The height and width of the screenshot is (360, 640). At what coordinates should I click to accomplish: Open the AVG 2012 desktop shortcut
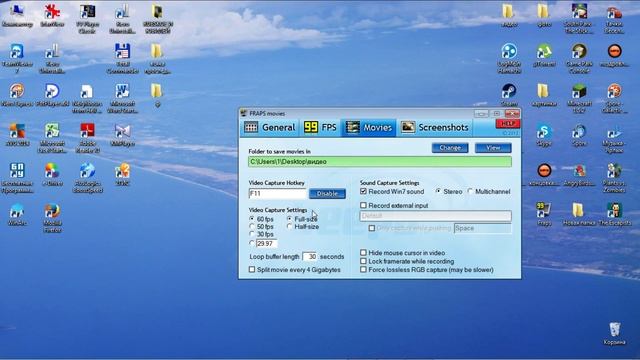[x=17, y=134]
